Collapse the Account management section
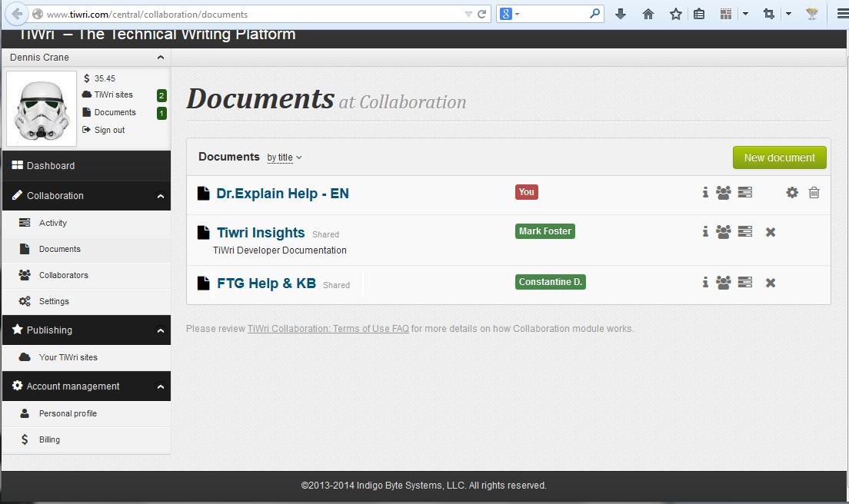 click(x=160, y=386)
